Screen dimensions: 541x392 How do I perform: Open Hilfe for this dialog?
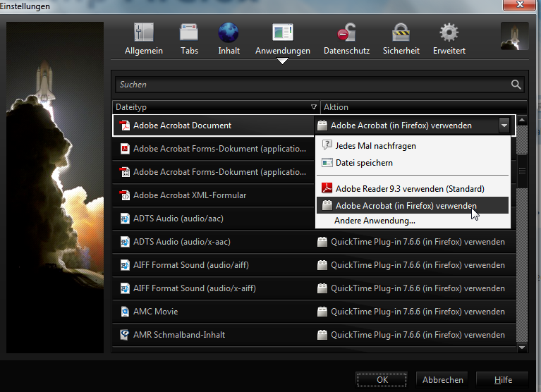tap(502, 379)
